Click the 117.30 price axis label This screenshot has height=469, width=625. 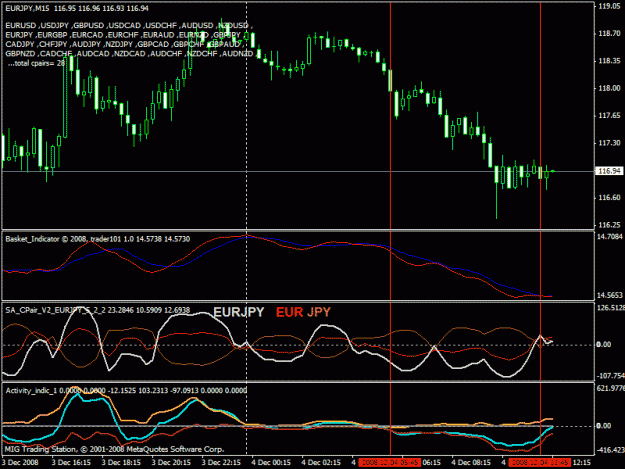pyautogui.click(x=609, y=143)
